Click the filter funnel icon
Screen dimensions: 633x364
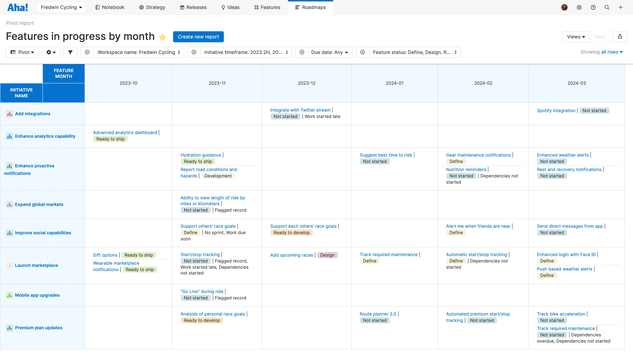[x=70, y=52]
